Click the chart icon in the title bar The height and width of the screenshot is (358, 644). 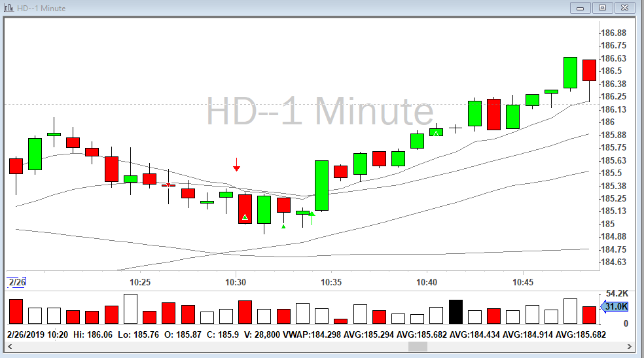click(8, 7)
